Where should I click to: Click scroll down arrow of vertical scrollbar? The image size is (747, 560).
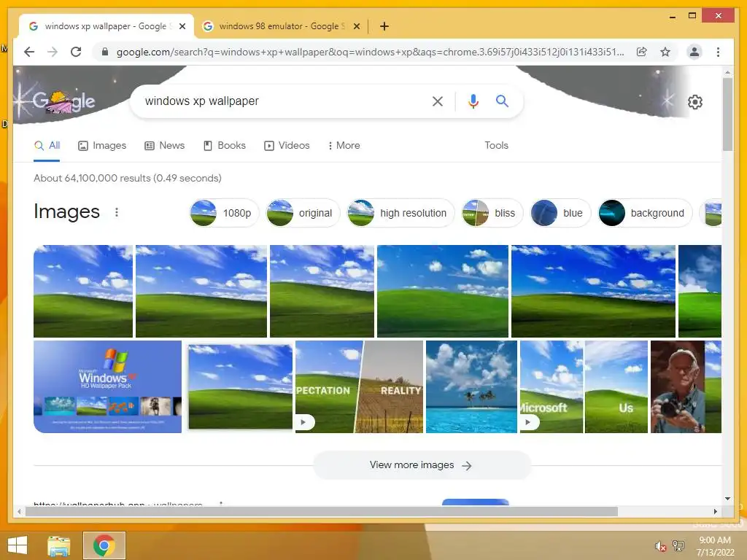[x=727, y=499]
